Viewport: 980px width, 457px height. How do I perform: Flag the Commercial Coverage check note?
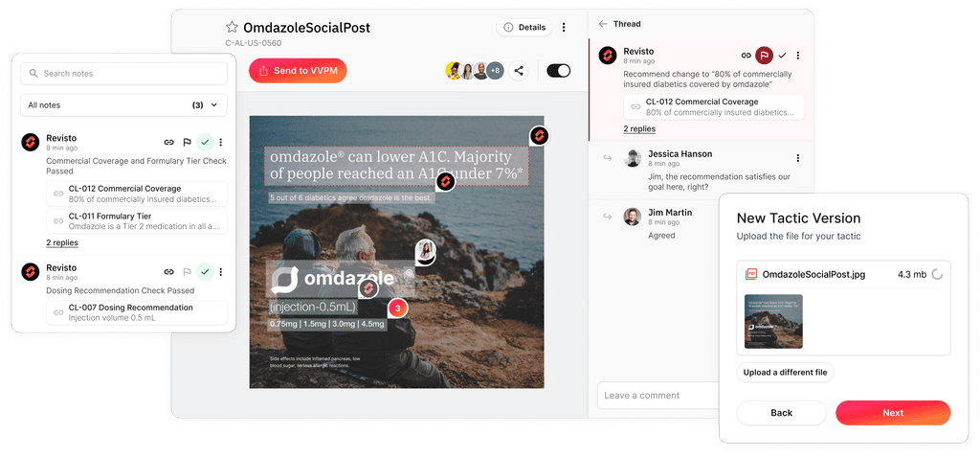click(x=187, y=142)
